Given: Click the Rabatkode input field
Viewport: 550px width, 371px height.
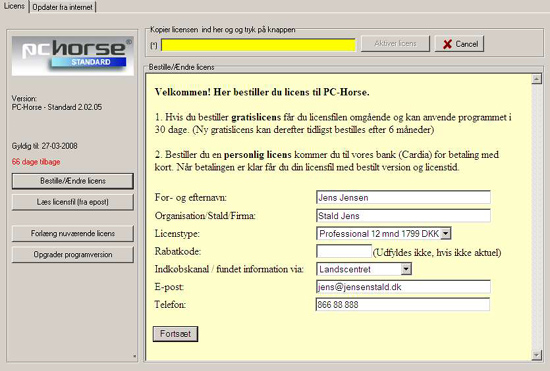Looking at the screenshot, I should tap(344, 251).
